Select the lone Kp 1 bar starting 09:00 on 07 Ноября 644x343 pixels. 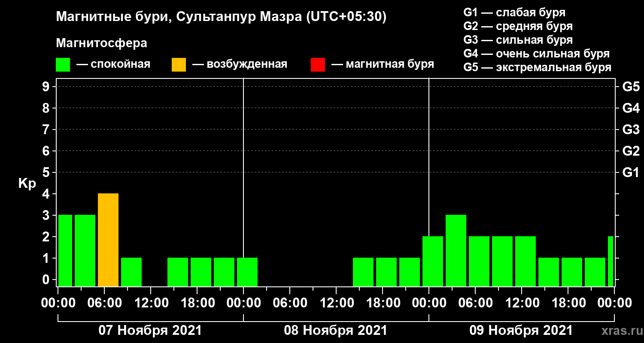click(x=131, y=272)
